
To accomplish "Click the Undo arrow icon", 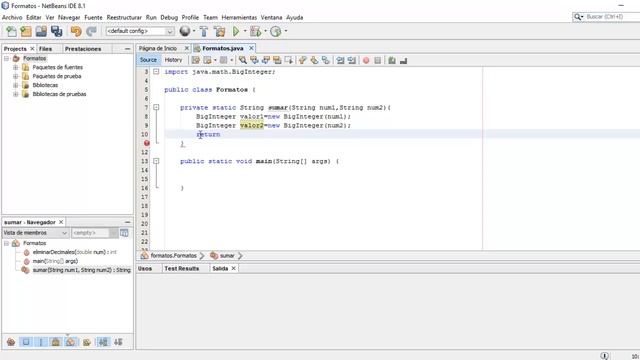I will [x=76, y=31].
